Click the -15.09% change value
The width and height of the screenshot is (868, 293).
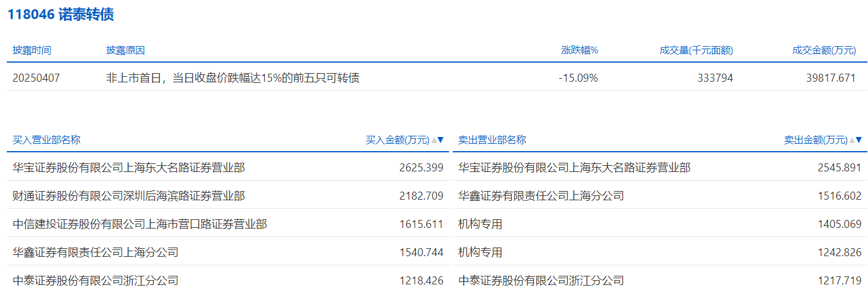(578, 78)
